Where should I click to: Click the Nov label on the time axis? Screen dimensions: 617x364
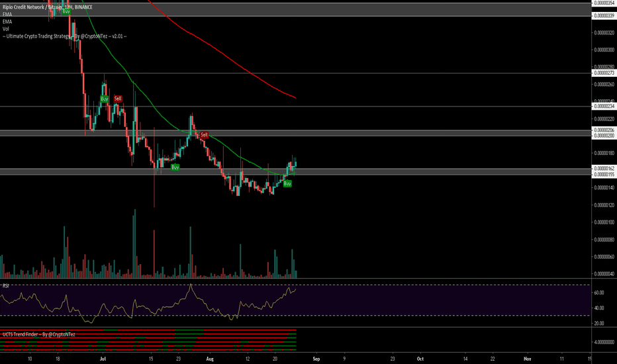tap(527, 359)
